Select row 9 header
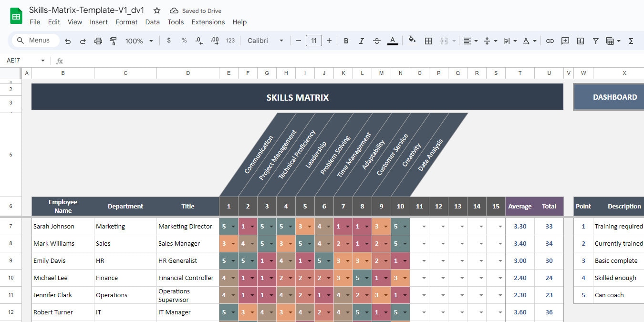 [11, 261]
